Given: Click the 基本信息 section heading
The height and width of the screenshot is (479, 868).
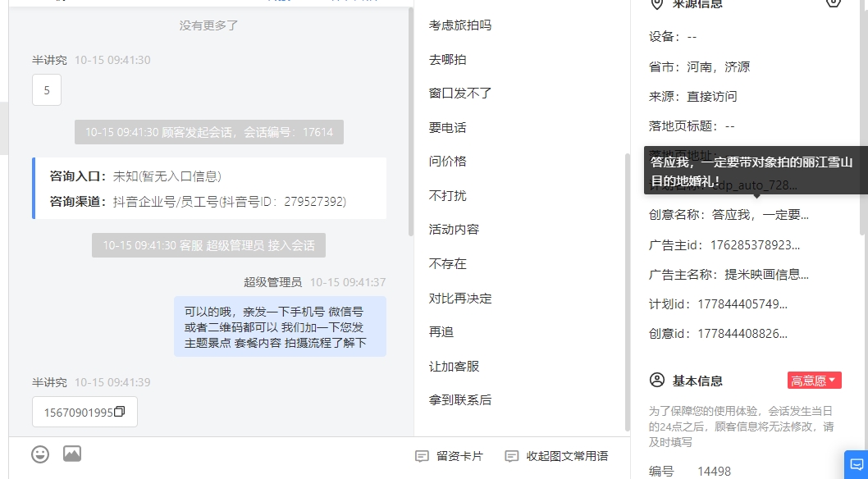Looking at the screenshot, I should coord(697,381).
